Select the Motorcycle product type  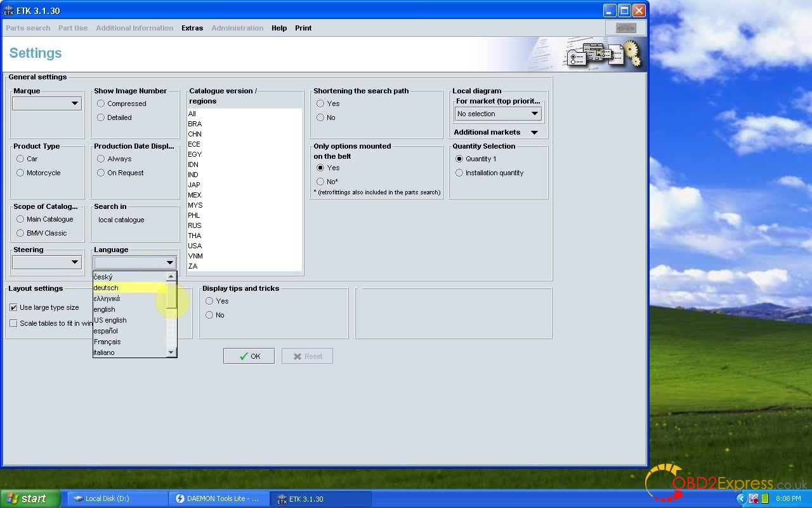pyautogui.click(x=20, y=173)
